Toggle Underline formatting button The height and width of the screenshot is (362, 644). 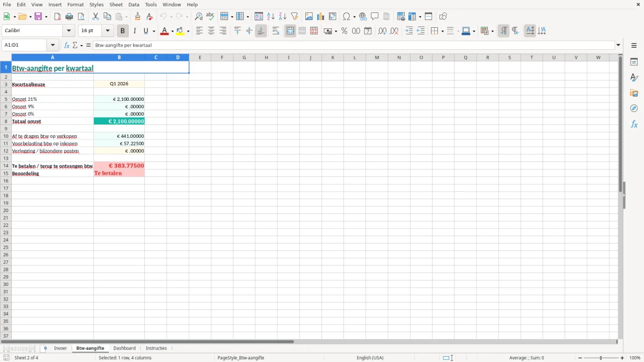(146, 31)
